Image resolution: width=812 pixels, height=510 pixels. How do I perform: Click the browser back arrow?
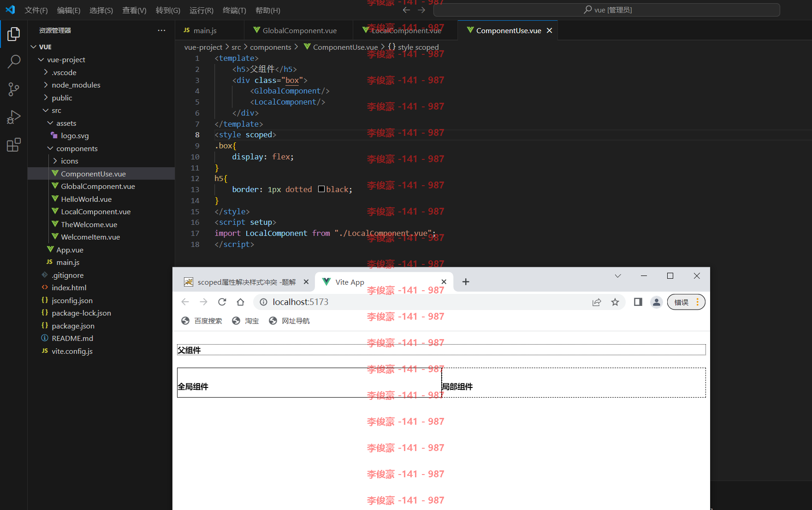click(x=185, y=302)
